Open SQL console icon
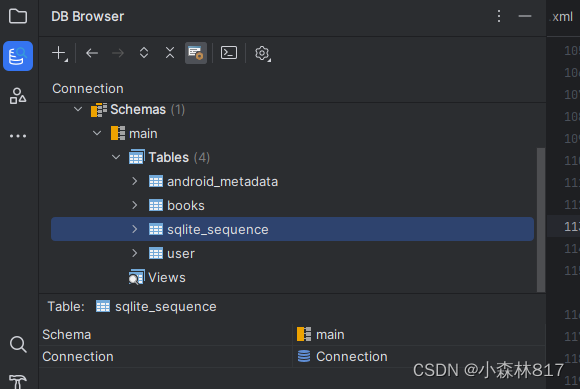 point(229,53)
